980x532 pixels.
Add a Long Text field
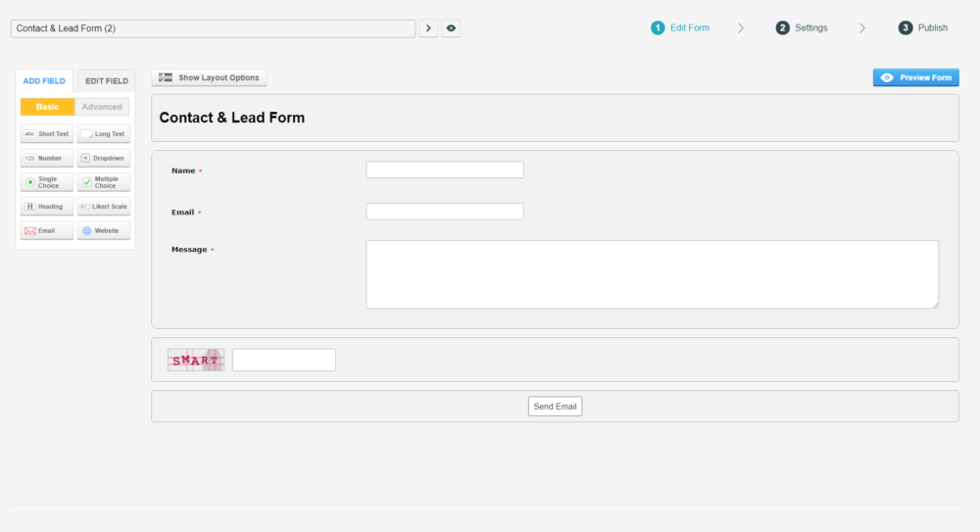pyautogui.click(x=104, y=134)
